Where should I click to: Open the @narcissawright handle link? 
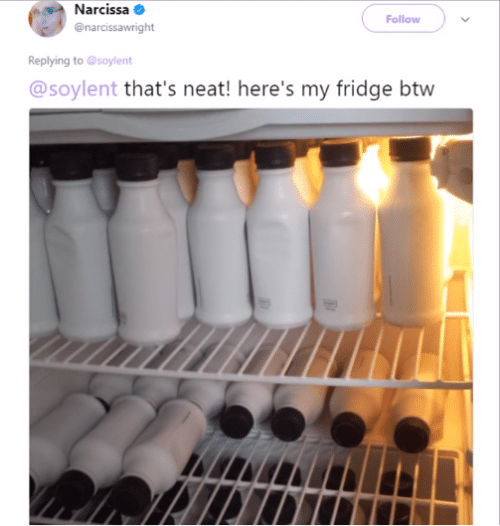114,27
